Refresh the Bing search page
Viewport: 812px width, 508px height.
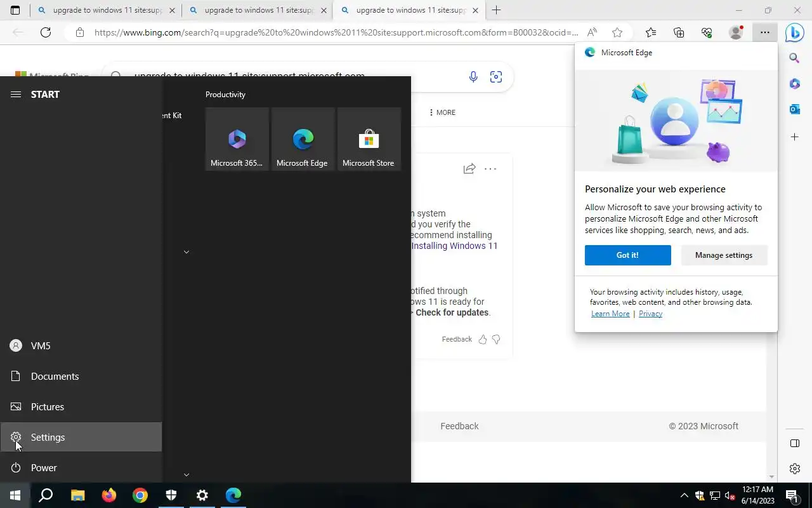[46, 32]
